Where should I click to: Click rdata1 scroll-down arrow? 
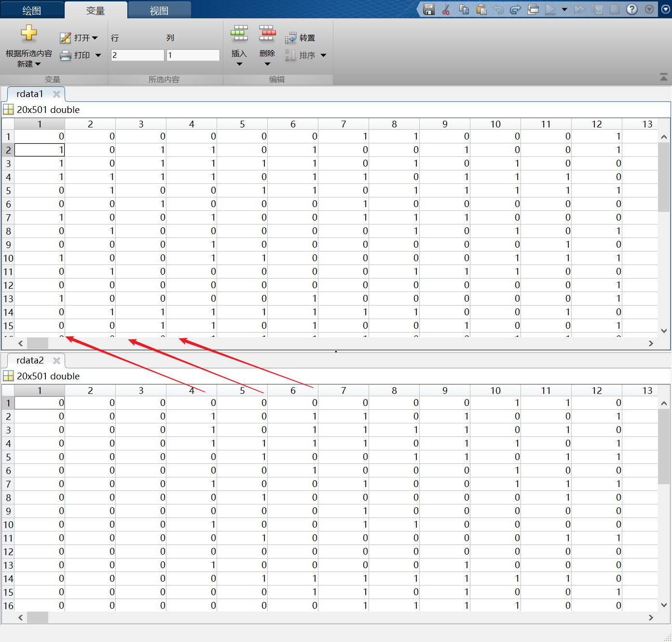click(x=664, y=331)
